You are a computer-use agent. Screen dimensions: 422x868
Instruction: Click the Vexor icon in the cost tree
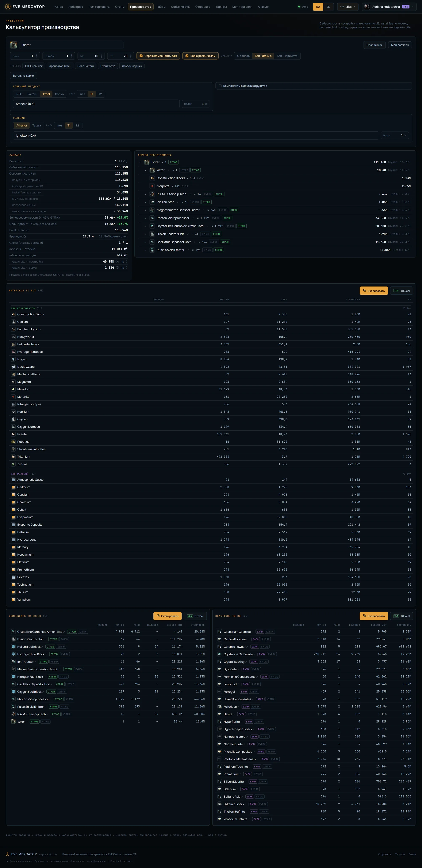152,170
